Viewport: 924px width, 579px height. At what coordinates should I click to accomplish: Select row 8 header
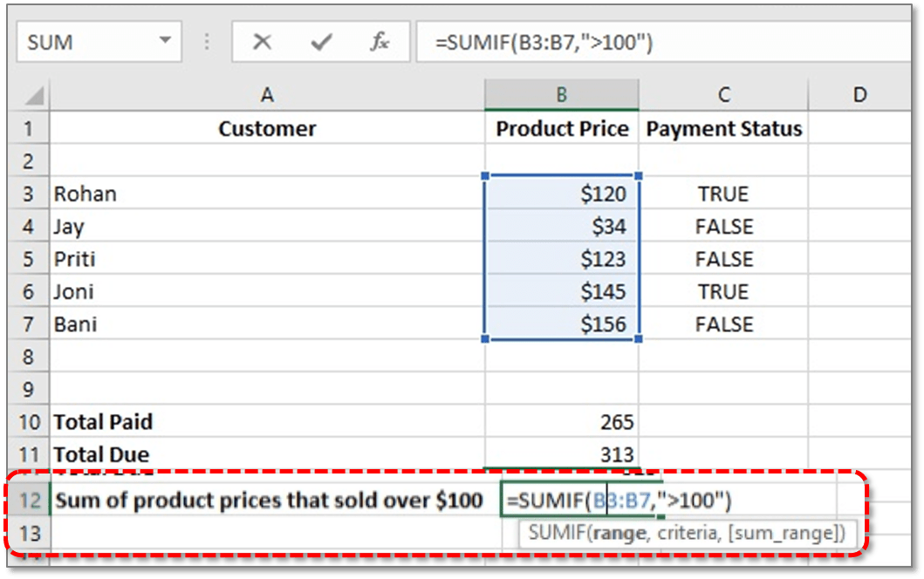(28, 357)
